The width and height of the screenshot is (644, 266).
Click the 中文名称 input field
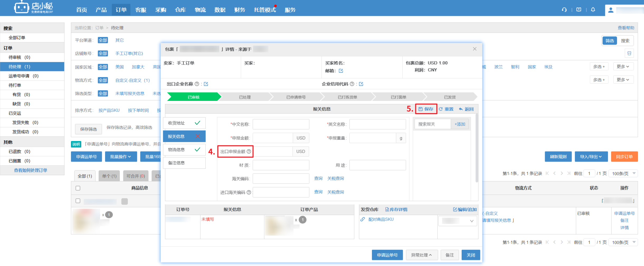point(281,124)
